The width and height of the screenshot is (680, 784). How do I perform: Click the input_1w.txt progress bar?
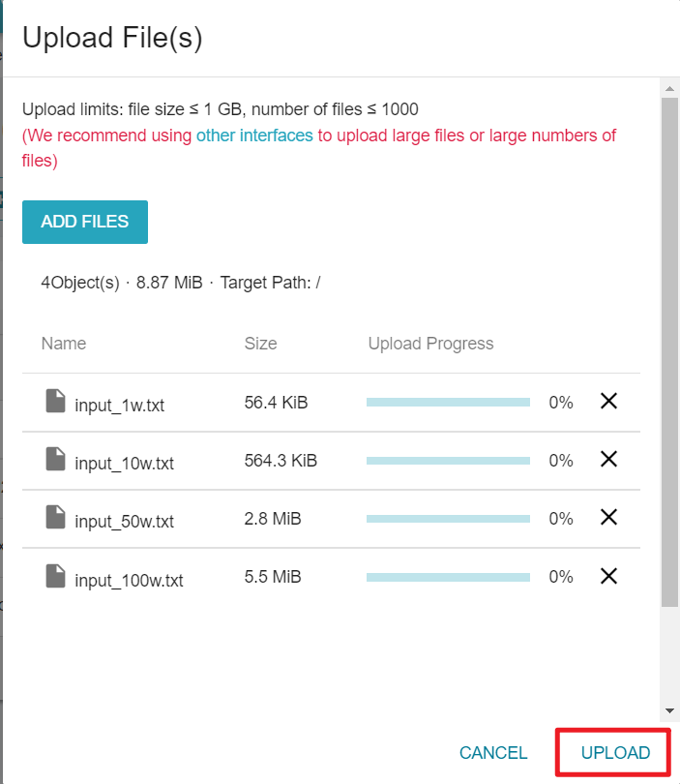point(448,403)
